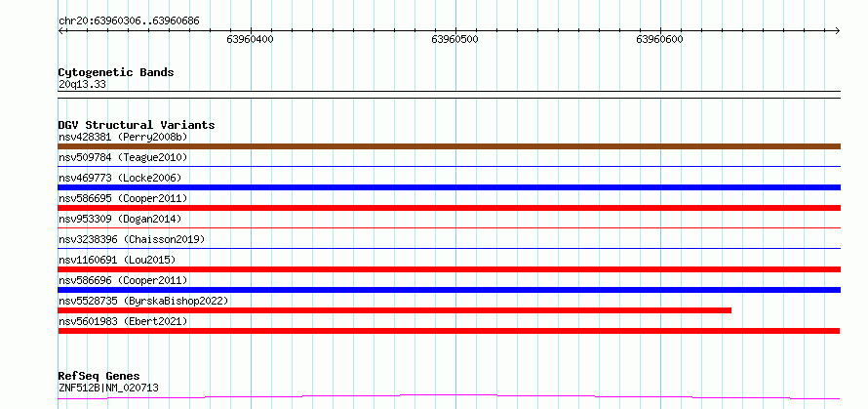The width and height of the screenshot is (868, 409).
Task: Select the Cytogenetic Bands track heading
Action: click(x=116, y=72)
